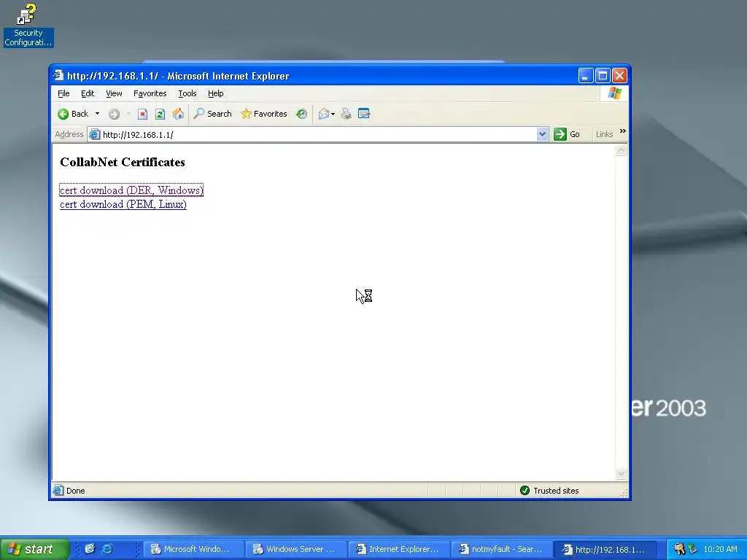Switch to notmyfault - Sear... taskbar window
This screenshot has width=747, height=560.
[x=502, y=549]
